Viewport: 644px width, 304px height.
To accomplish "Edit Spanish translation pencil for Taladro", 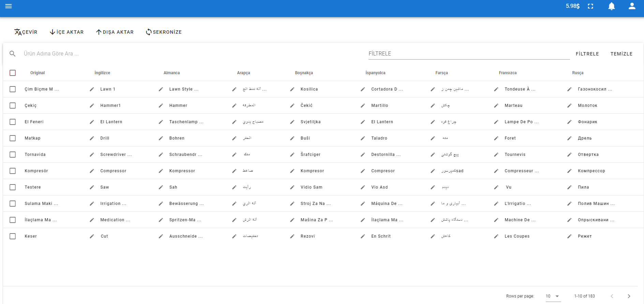I will click(x=363, y=138).
